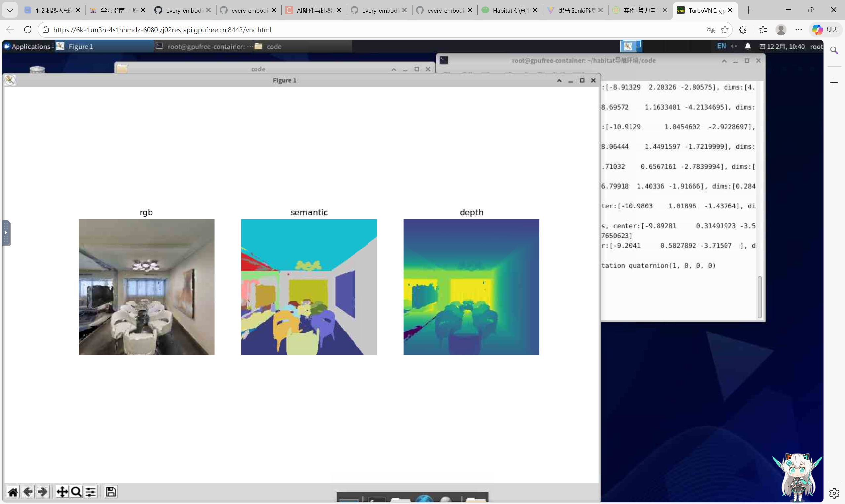The width and height of the screenshot is (845, 504).
Task: Click the favorite star in address bar
Action: (725, 30)
